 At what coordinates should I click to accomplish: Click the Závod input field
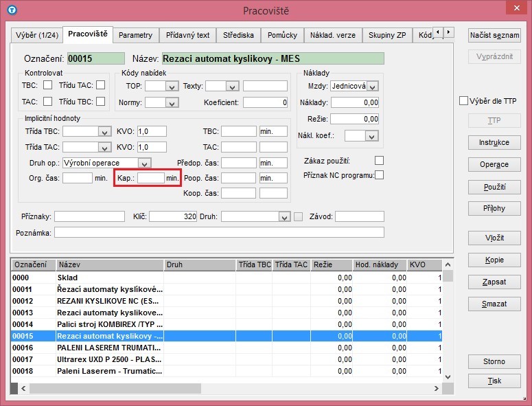point(360,216)
